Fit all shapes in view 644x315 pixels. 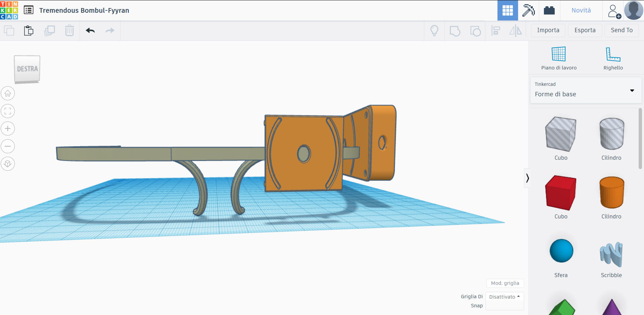point(8,111)
